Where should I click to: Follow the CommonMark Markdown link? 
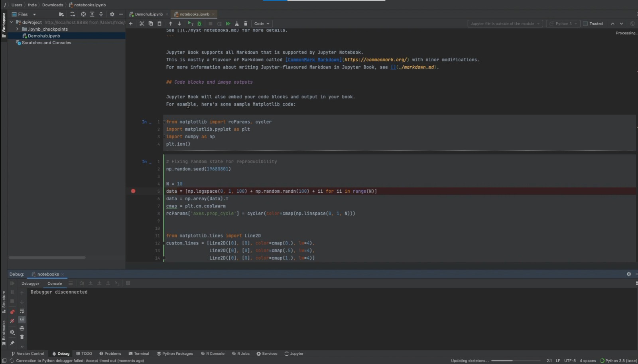click(313, 60)
